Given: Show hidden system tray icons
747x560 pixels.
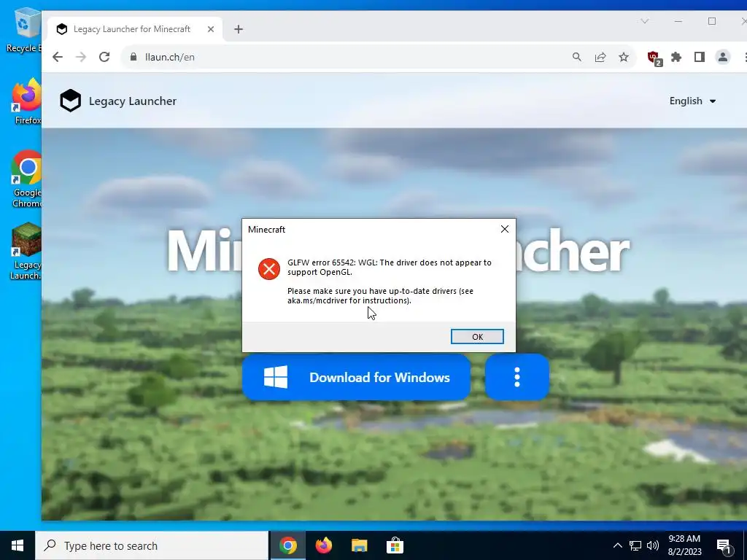Looking at the screenshot, I should (617, 545).
